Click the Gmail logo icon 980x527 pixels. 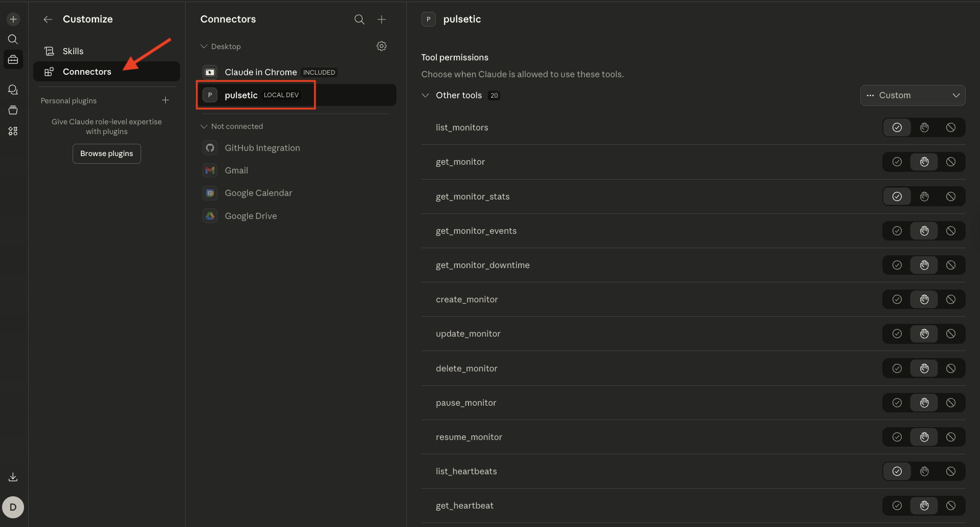coord(210,170)
